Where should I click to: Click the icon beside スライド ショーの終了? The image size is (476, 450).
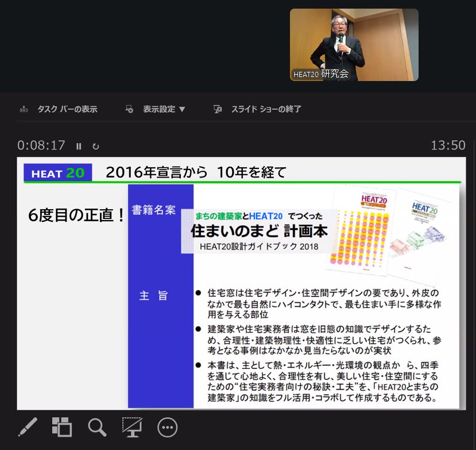click(x=218, y=109)
